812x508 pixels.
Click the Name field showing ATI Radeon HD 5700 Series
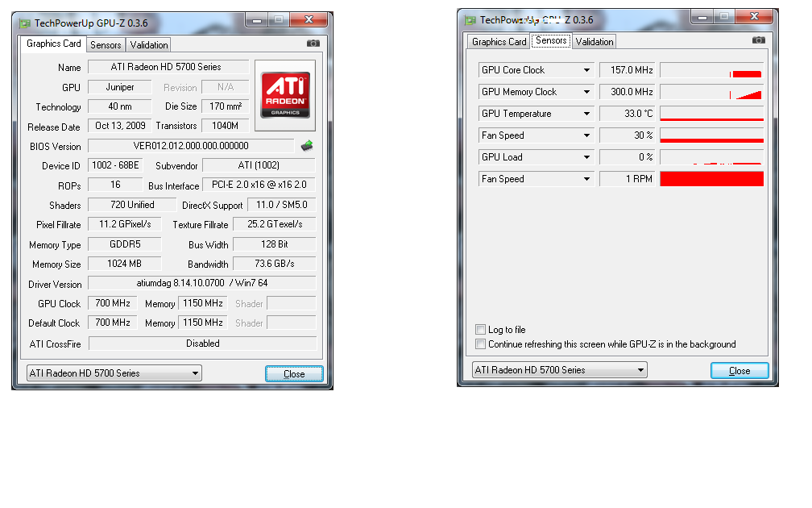tap(168, 67)
